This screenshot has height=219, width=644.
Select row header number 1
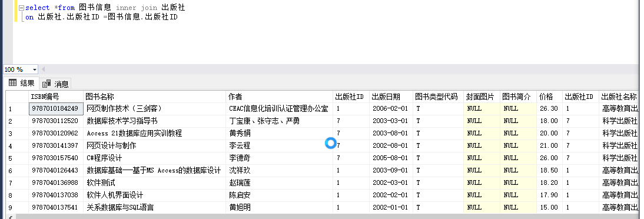pos(17,109)
